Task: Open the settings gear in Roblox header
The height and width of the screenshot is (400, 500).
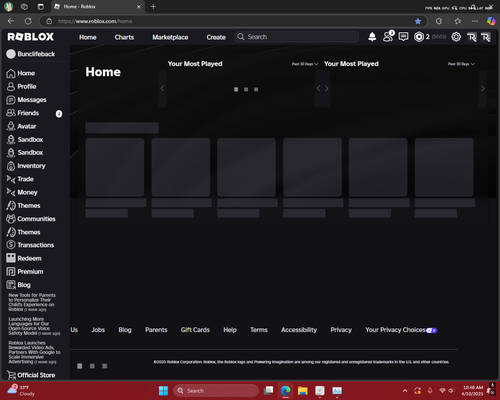Action: click(456, 37)
